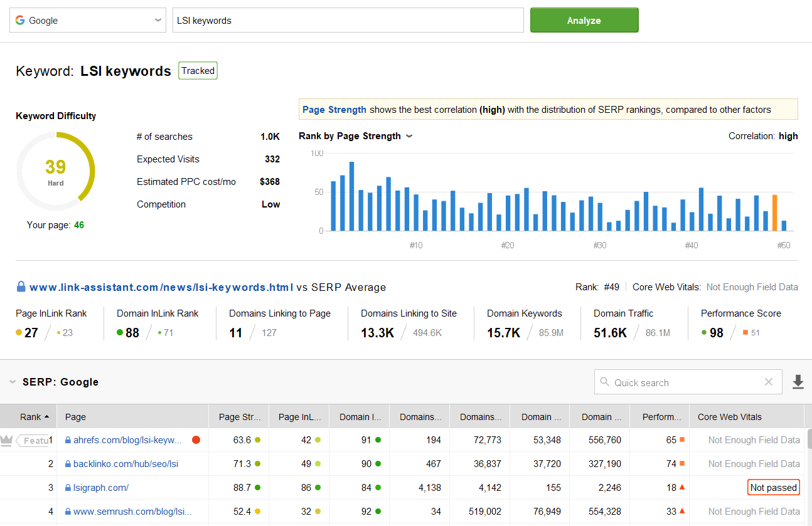Click the 519,002 domains cell for semrush.com
The height and width of the screenshot is (526, 812).
pyautogui.click(x=479, y=512)
